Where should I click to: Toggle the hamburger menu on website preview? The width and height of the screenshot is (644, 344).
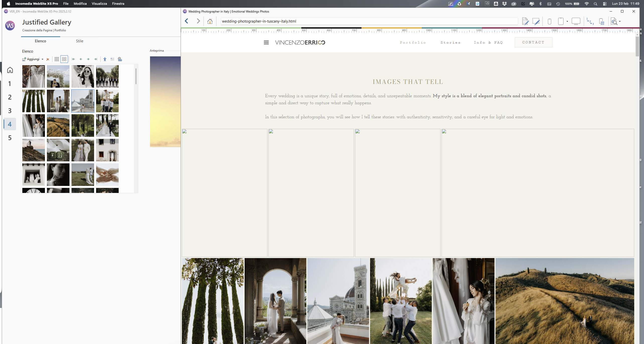[x=266, y=43]
